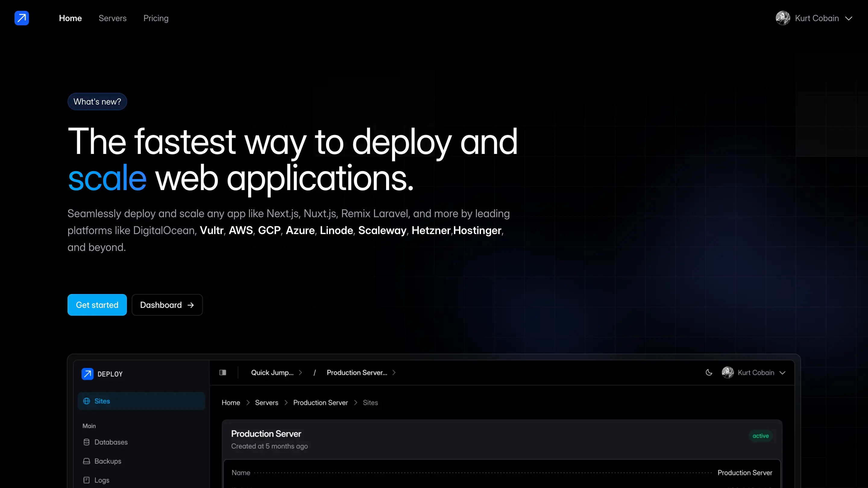The image size is (868, 488).
Task: Open the Home nav item
Action: coord(70,18)
